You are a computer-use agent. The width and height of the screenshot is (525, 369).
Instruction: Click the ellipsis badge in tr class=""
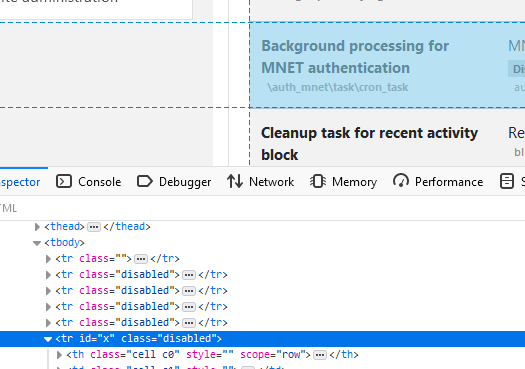click(141, 259)
